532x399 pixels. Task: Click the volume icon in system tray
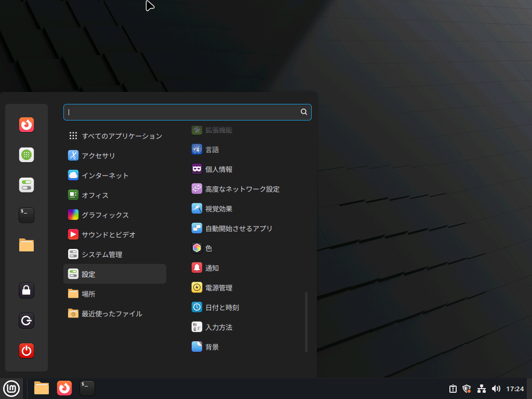pos(496,389)
